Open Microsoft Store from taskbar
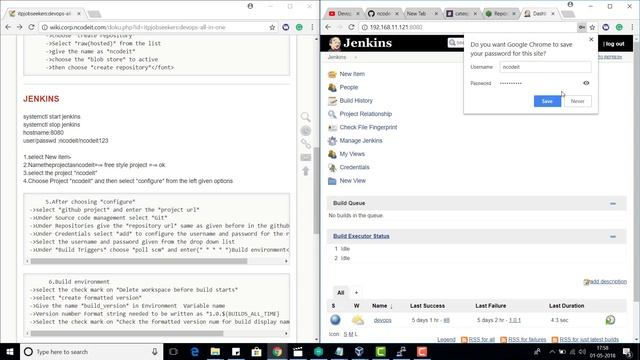 pos(256,351)
